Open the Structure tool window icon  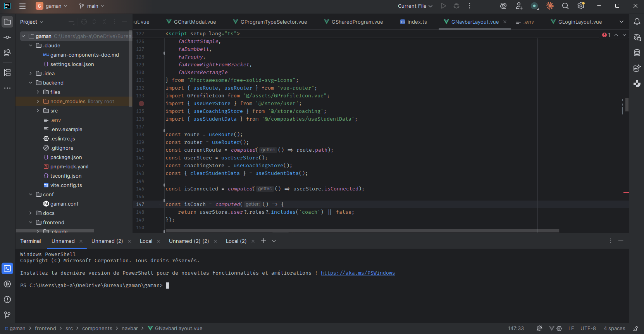click(7, 73)
